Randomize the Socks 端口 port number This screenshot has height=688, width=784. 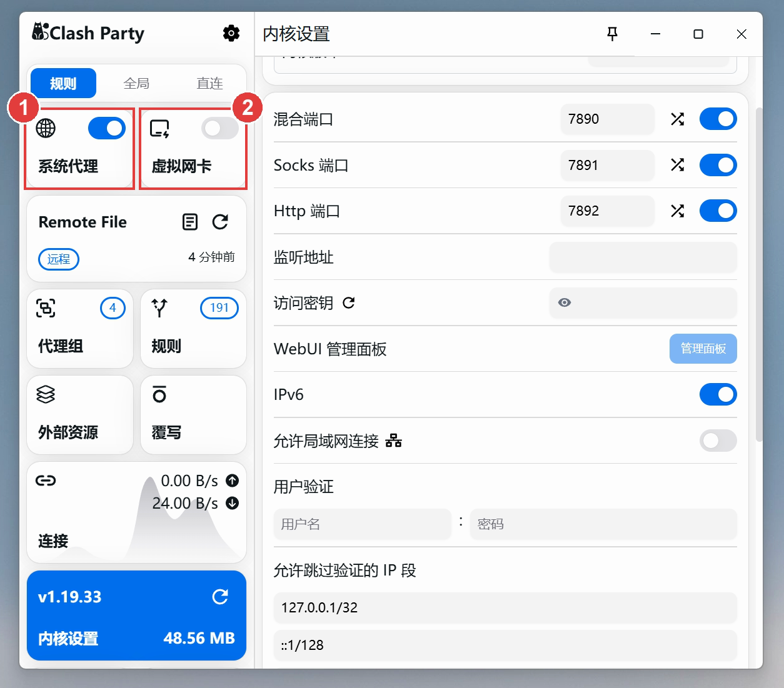(x=677, y=164)
